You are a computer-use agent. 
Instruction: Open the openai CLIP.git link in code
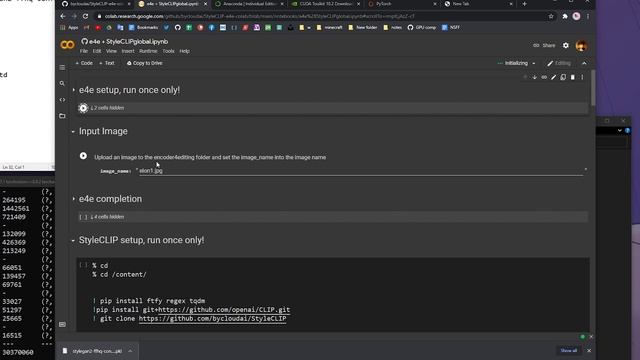(x=224, y=310)
